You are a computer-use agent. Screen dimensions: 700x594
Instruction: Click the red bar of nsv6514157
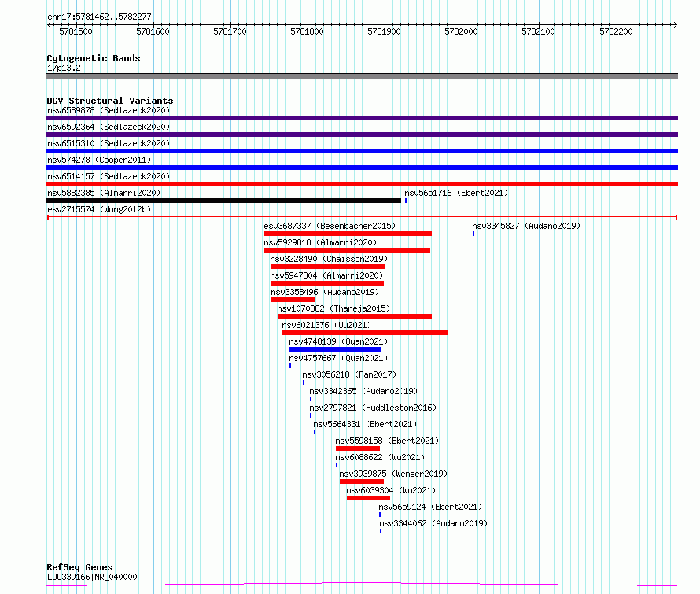click(x=362, y=184)
